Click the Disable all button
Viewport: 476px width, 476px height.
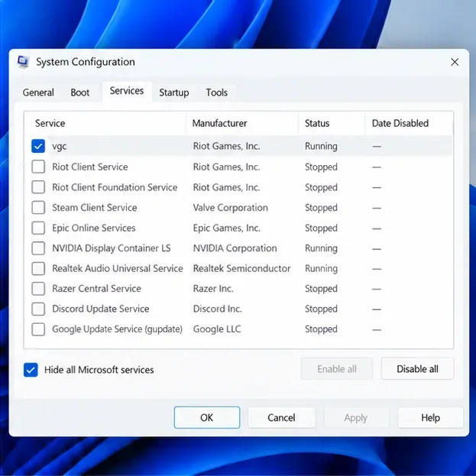(x=417, y=369)
